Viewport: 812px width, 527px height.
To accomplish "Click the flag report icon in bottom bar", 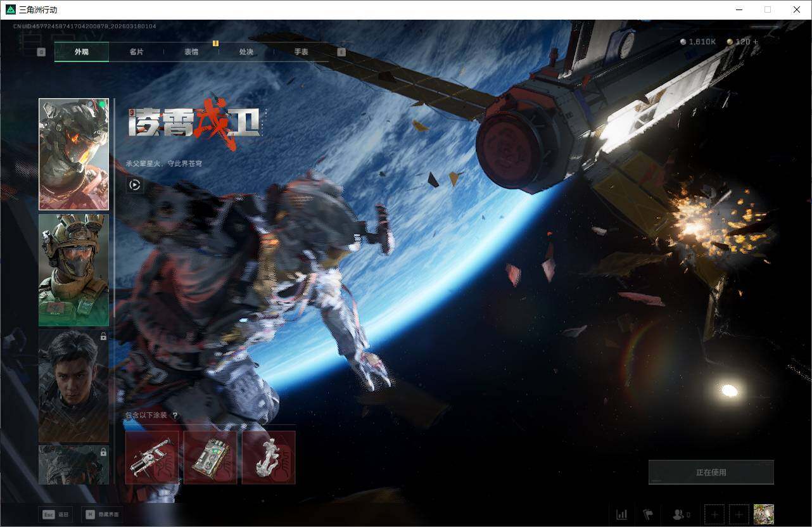I will click(x=649, y=514).
